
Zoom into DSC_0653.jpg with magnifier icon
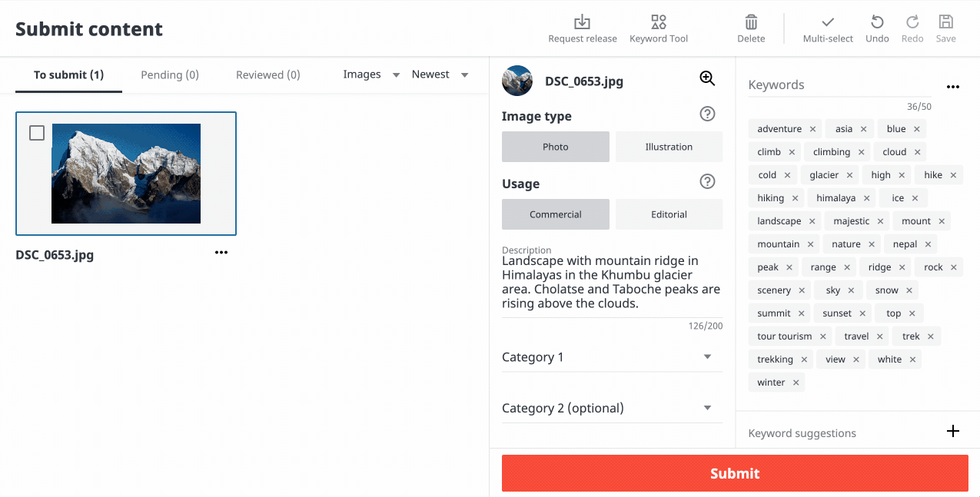707,78
